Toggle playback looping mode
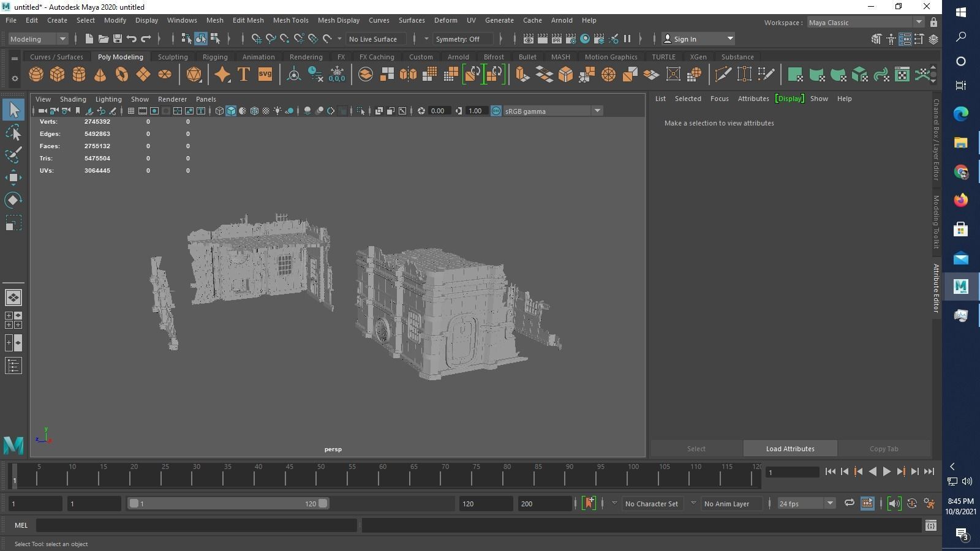This screenshot has width=980, height=551. pos(849,503)
